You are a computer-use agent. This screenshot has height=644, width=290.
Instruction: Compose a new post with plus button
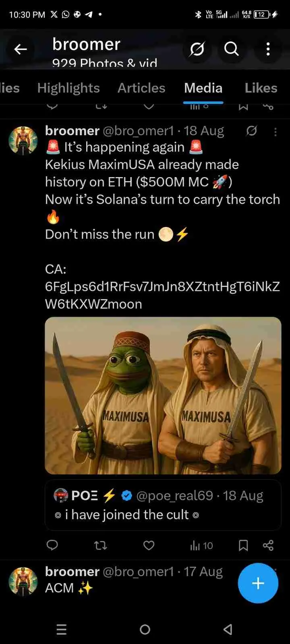click(258, 583)
